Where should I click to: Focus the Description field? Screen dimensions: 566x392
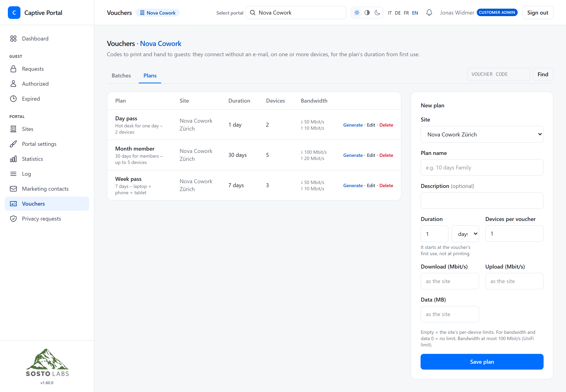[482, 200]
